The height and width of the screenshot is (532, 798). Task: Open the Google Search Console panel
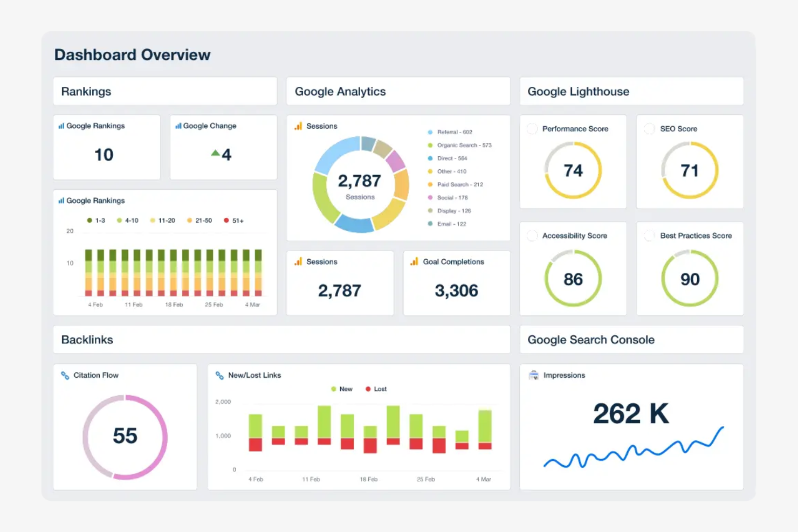click(590, 340)
